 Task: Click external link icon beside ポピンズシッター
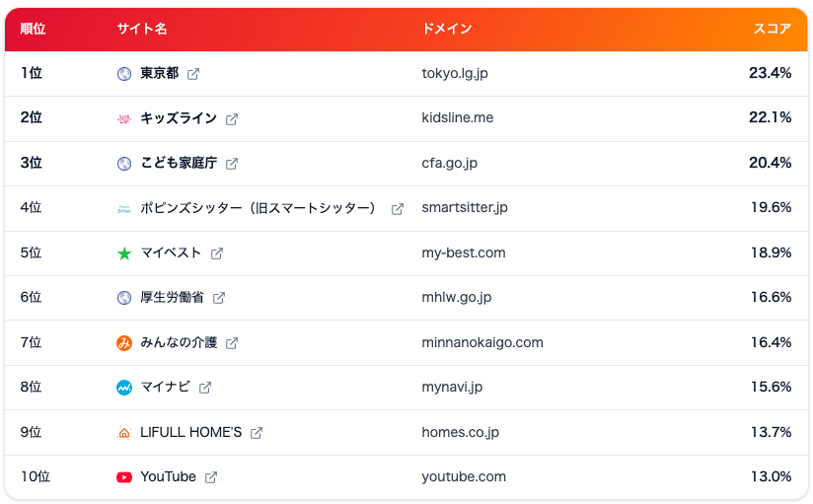(398, 209)
